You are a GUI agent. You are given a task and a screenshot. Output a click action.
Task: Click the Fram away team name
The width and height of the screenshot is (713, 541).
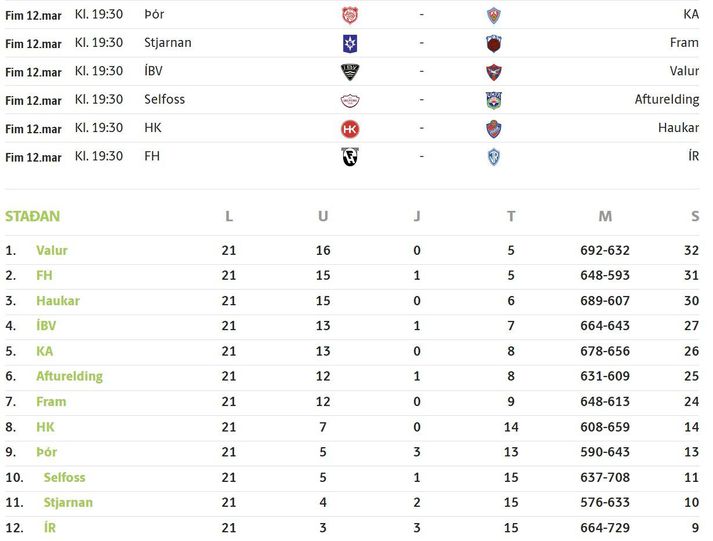[x=684, y=43]
